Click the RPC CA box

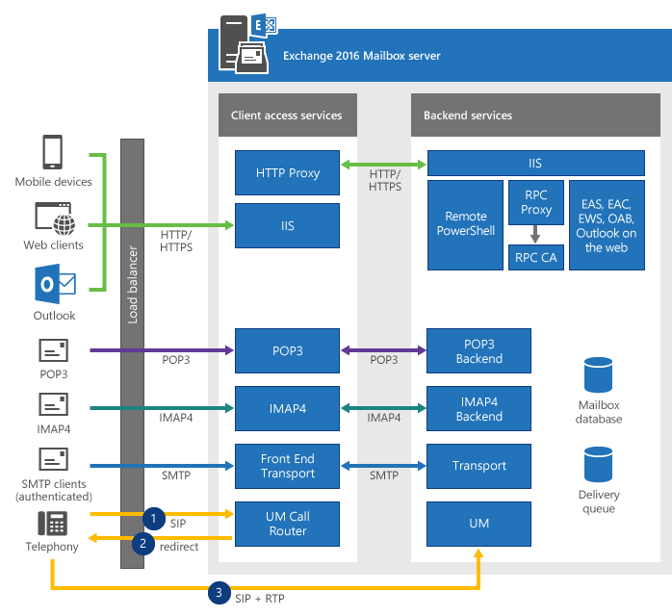click(536, 257)
